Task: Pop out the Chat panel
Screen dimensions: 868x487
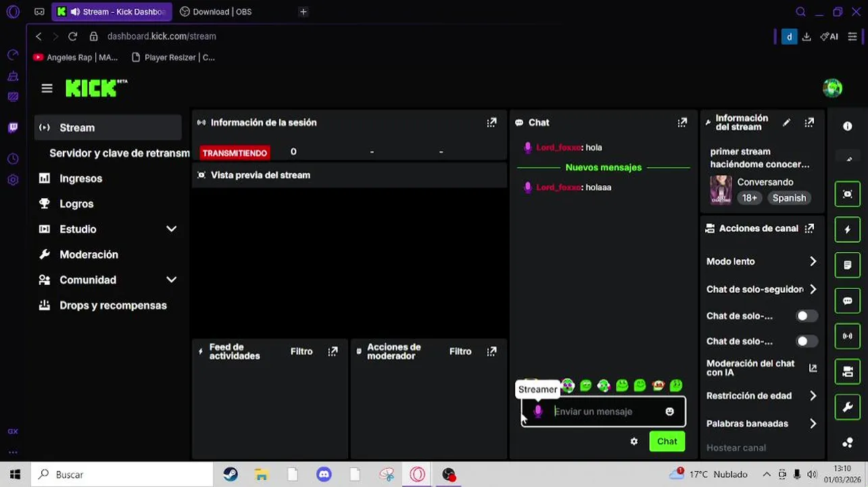Action: [682, 122]
